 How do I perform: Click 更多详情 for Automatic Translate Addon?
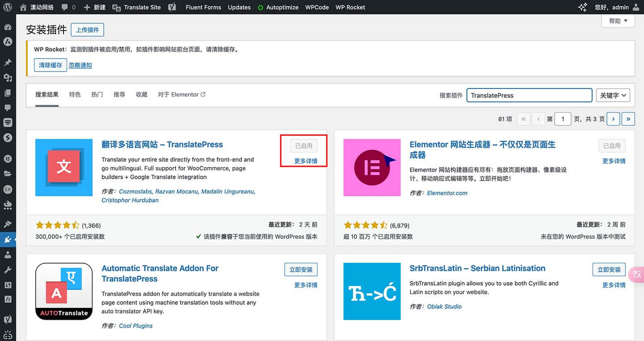(x=306, y=285)
